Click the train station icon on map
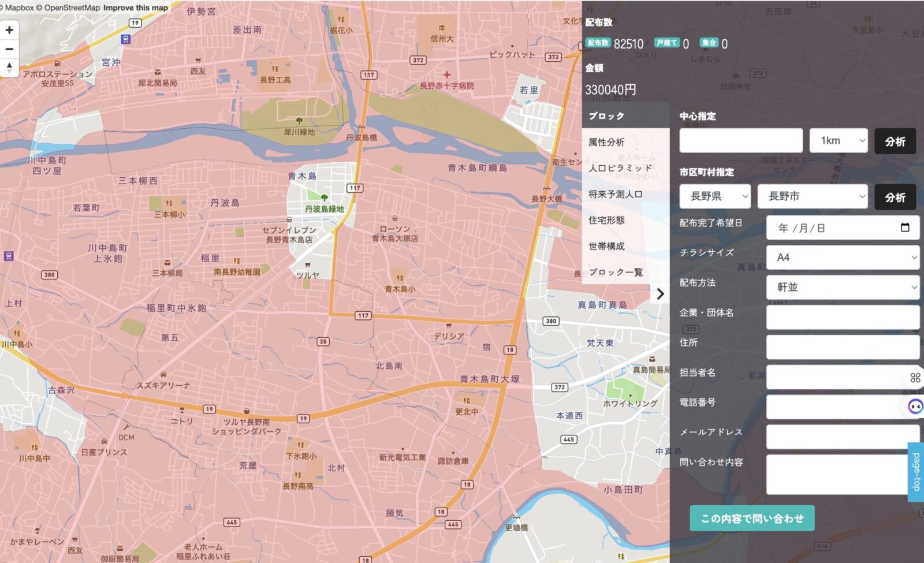Screen dimensions: 924x563 click(x=126, y=39)
